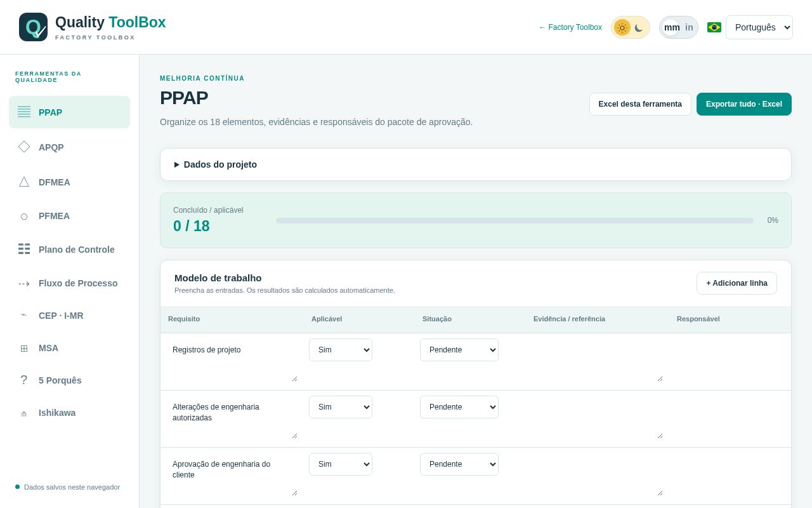Open DFMEA in the sidebar
Viewport: 812px width, 508px height.
[x=70, y=182]
